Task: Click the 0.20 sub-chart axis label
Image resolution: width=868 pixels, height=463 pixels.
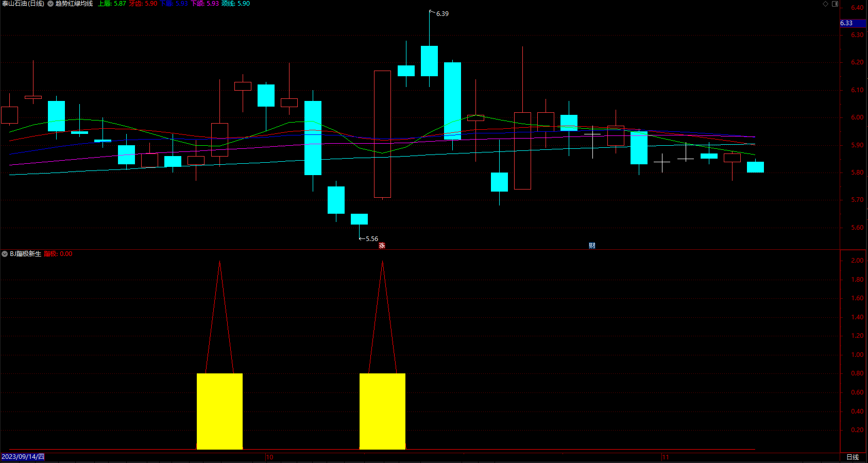Action: (x=857, y=430)
